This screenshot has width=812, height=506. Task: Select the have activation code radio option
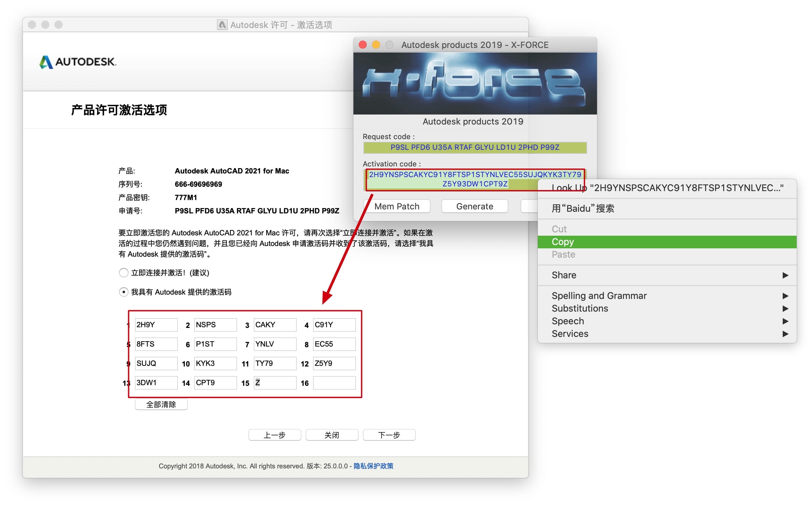pyautogui.click(x=123, y=292)
